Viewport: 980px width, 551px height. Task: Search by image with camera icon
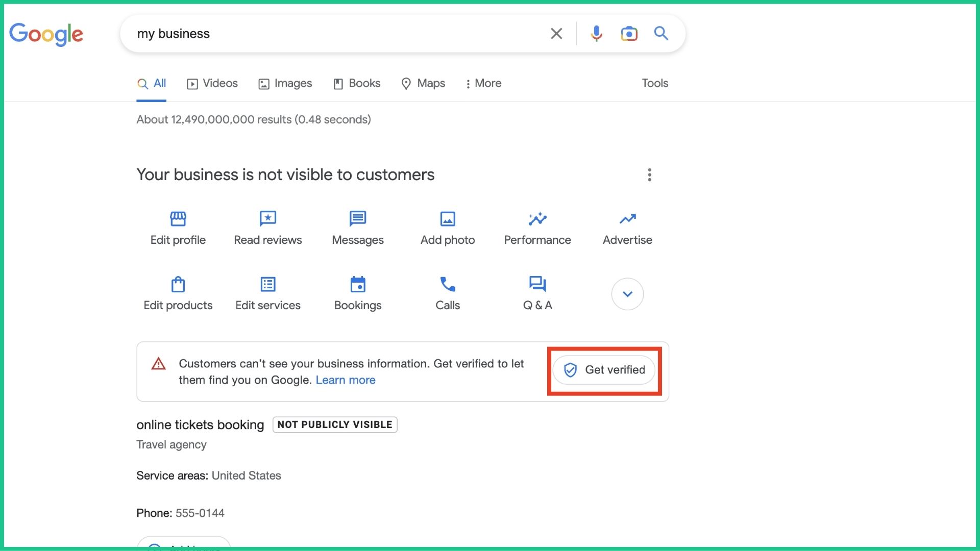629,34
